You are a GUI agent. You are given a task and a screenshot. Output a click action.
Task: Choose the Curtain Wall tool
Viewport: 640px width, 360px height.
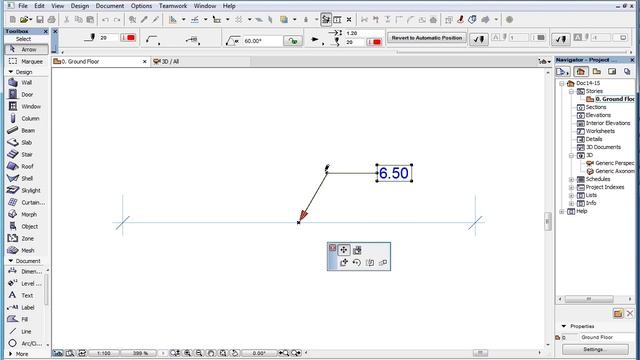coord(26,202)
